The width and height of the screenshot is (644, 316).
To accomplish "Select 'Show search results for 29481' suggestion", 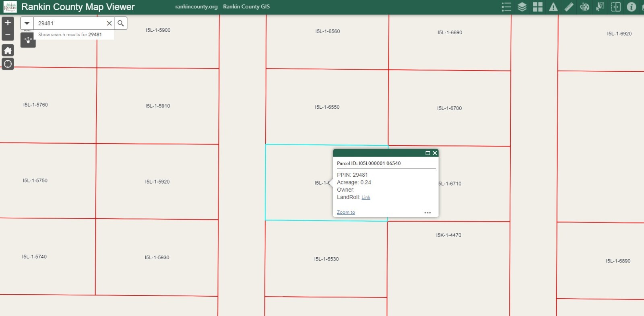I will [x=70, y=35].
